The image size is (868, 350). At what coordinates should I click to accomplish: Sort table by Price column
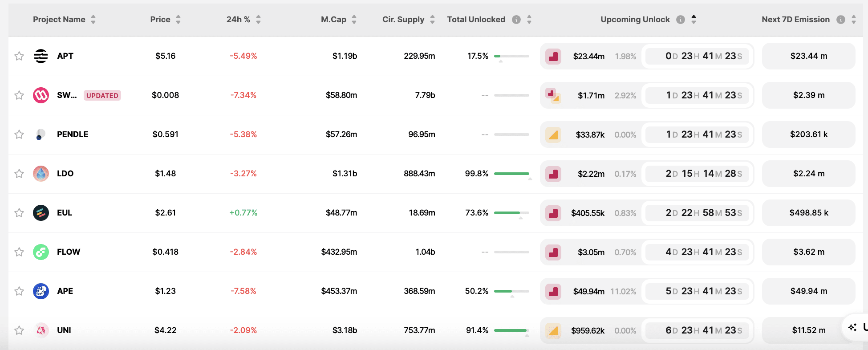pyautogui.click(x=178, y=20)
